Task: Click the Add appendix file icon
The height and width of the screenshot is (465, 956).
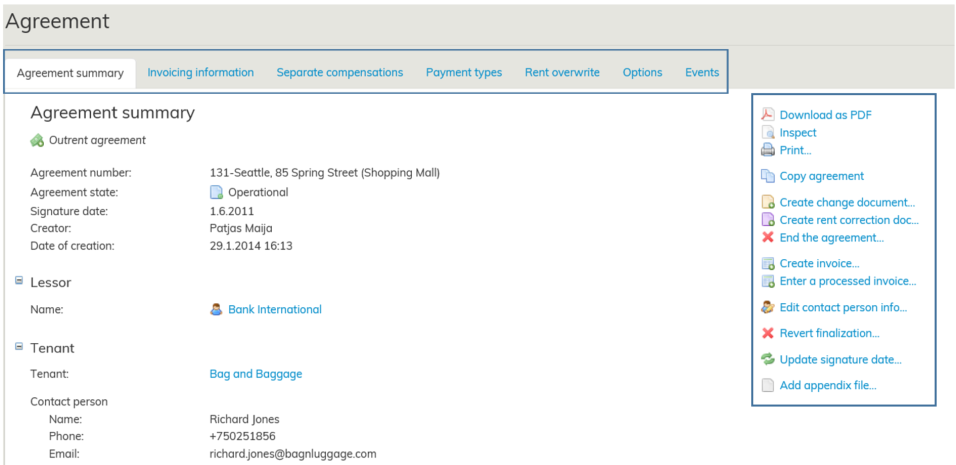Action: [767, 386]
